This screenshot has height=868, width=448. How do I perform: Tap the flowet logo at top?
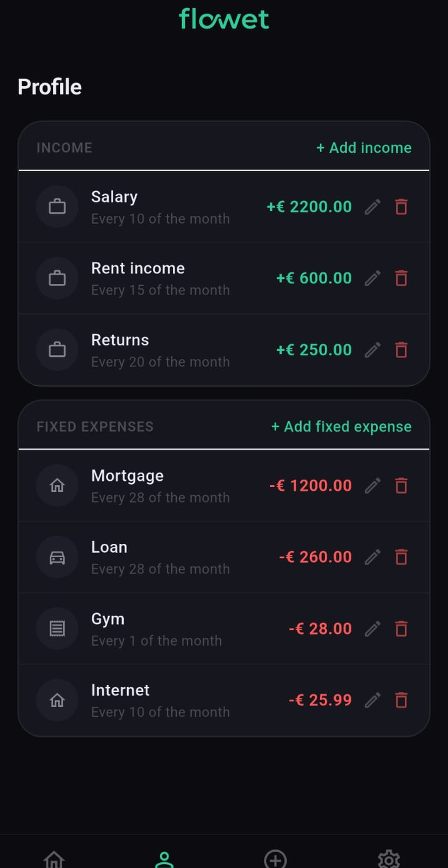point(224,19)
